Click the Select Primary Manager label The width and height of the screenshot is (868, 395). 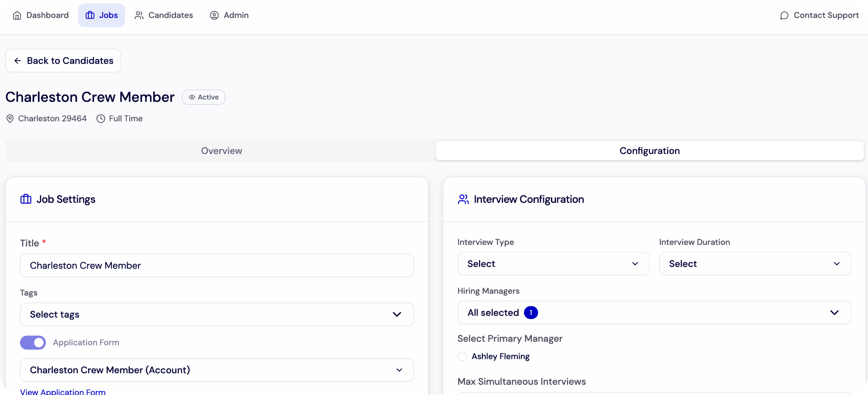pyautogui.click(x=510, y=339)
